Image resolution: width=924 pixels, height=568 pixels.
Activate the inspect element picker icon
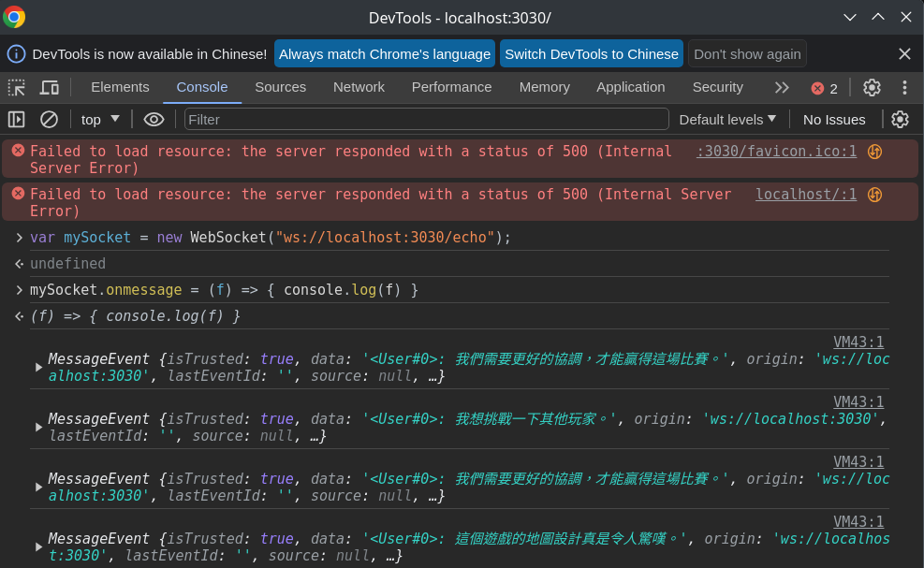tap(17, 88)
